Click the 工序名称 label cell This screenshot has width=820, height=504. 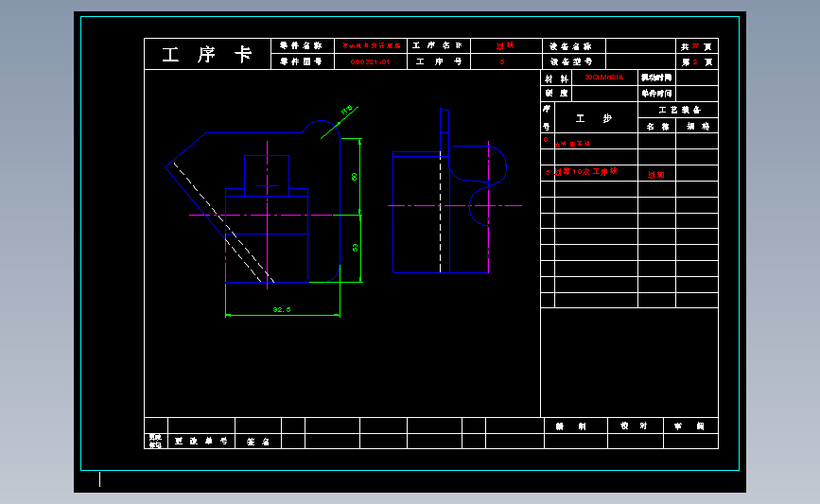click(x=438, y=46)
